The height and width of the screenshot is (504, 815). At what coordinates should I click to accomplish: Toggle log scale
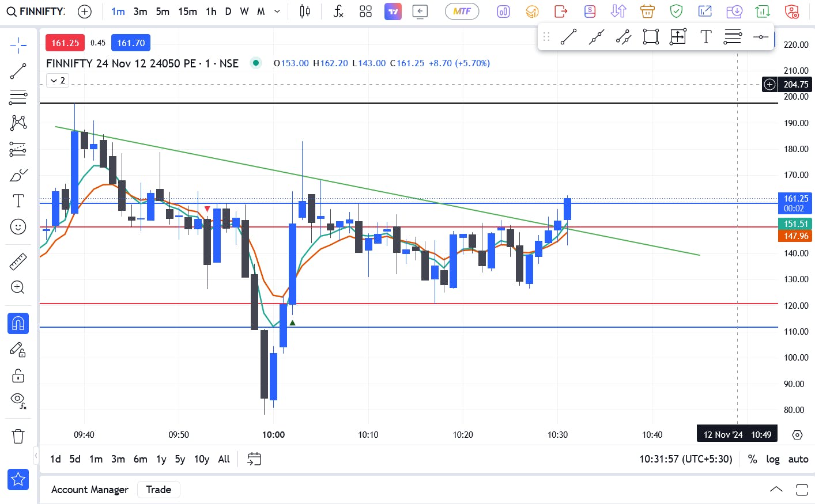click(x=772, y=459)
